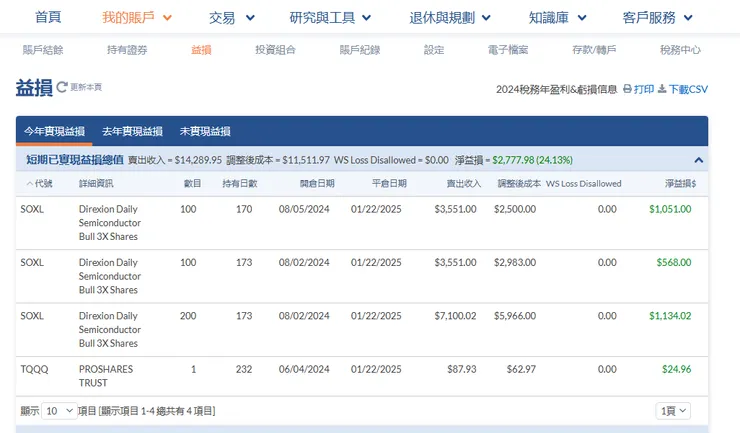Expand the 客戶服務 navigation menu
Viewport: 740px width, 433px height.
(x=658, y=18)
